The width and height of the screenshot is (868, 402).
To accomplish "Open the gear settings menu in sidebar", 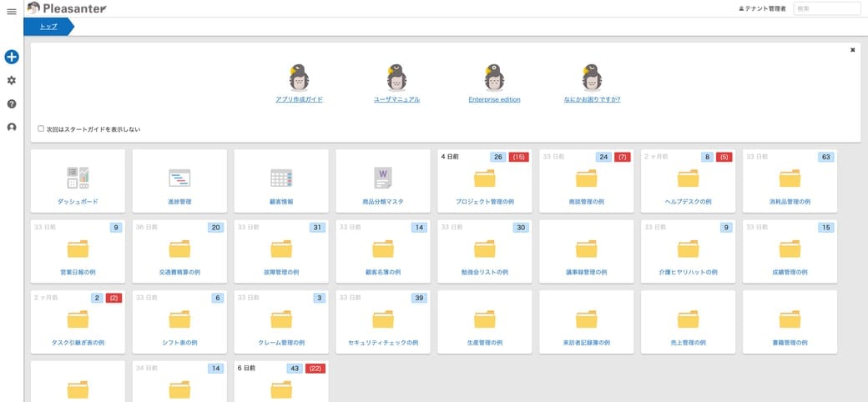I will (x=12, y=80).
